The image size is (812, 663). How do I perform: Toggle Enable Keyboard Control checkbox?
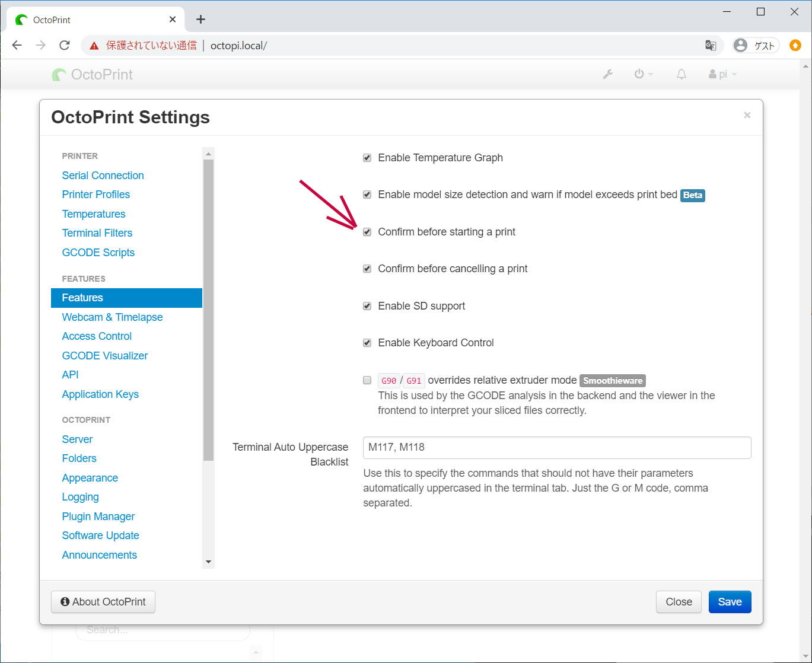(x=367, y=343)
